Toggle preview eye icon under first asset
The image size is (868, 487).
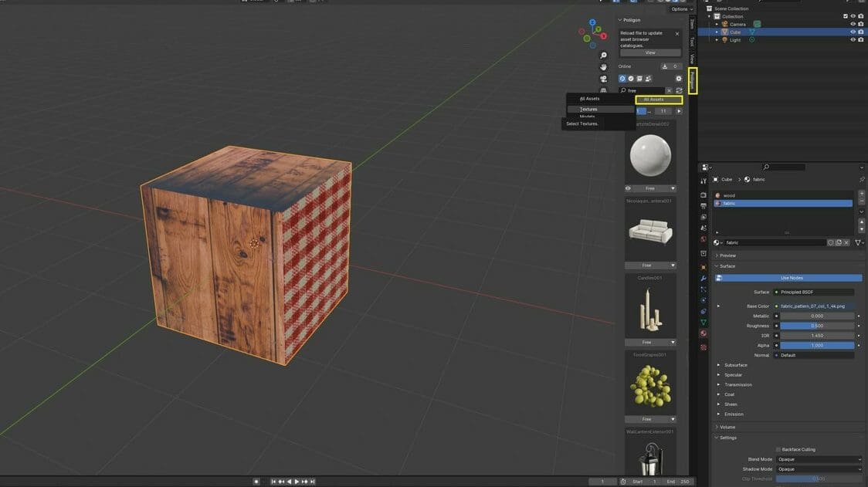pos(628,188)
